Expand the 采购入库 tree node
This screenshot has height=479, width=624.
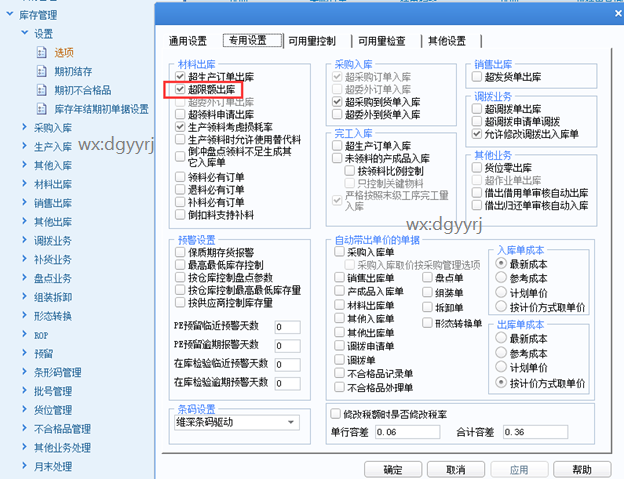point(23,128)
